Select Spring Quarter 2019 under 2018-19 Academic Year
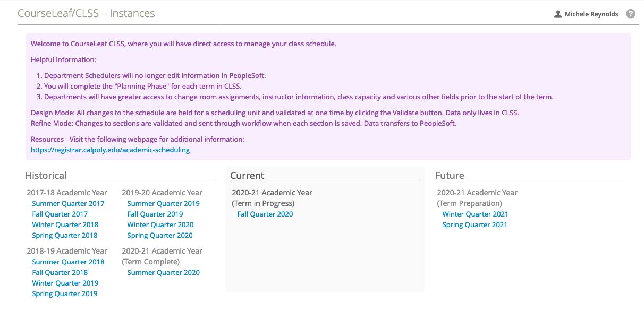Image resolution: width=644 pixels, height=311 pixels. click(x=64, y=293)
